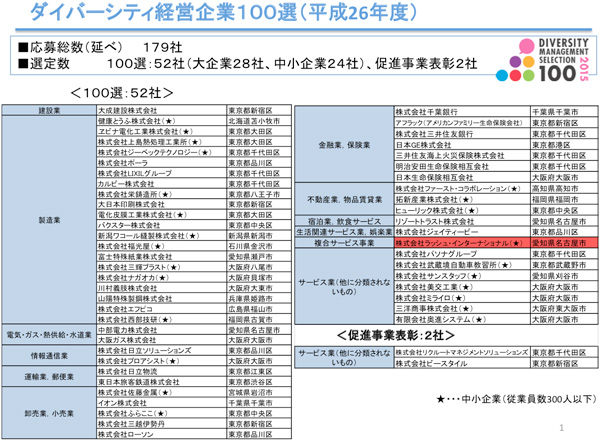Click the 株式会社三輝ブラスト(★) cell

click(x=161, y=267)
